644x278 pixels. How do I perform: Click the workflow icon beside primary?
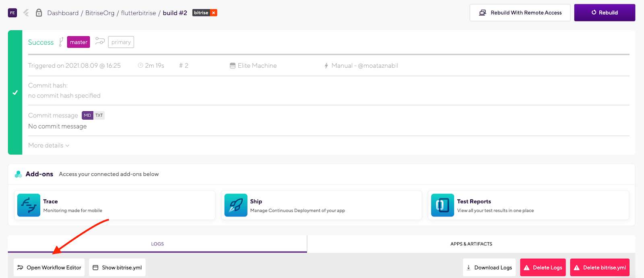pyautogui.click(x=100, y=41)
